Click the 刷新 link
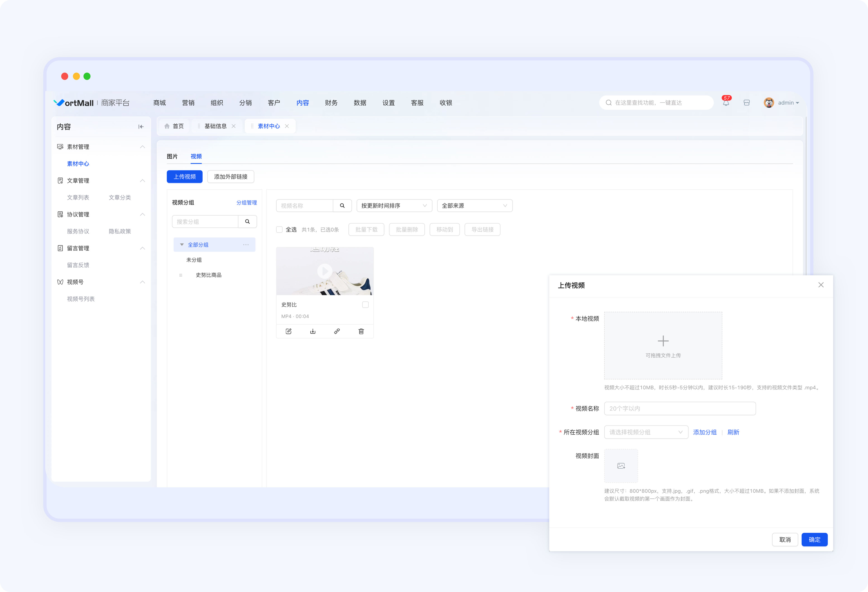 click(733, 432)
